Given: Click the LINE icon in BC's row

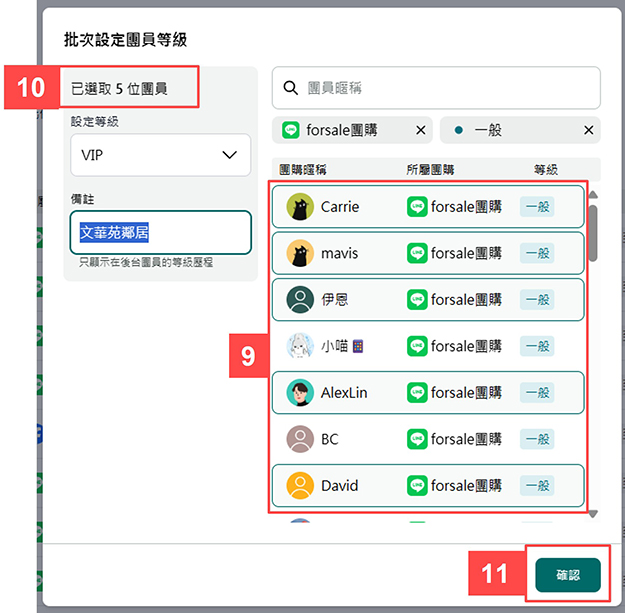Looking at the screenshot, I should (x=417, y=439).
